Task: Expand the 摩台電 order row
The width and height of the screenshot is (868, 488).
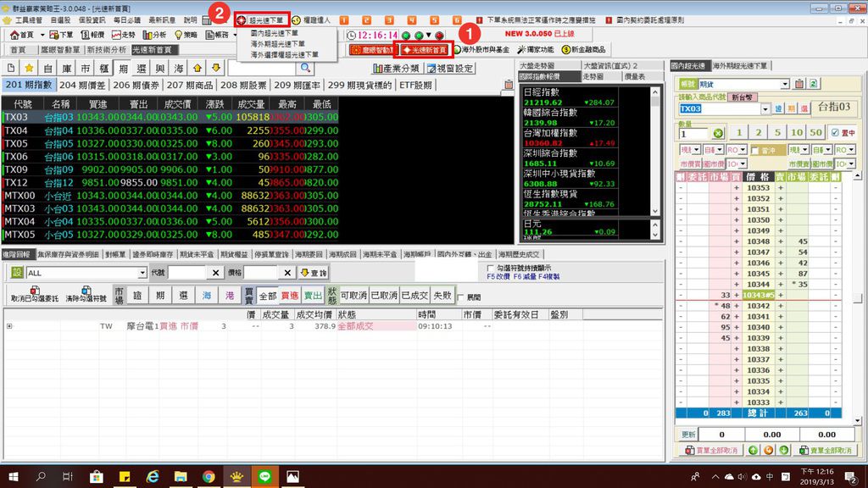Action: tap(9, 326)
